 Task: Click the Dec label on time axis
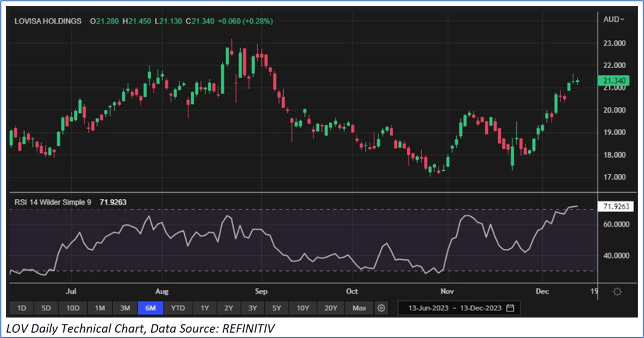click(542, 291)
